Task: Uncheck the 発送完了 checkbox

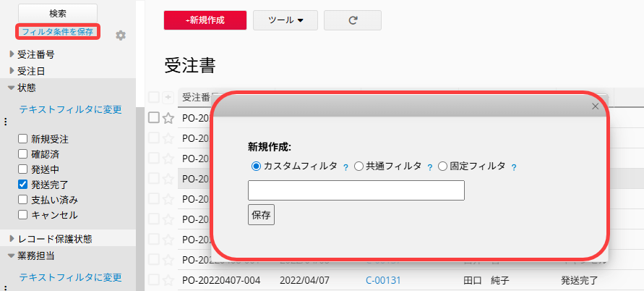Action: [x=23, y=184]
